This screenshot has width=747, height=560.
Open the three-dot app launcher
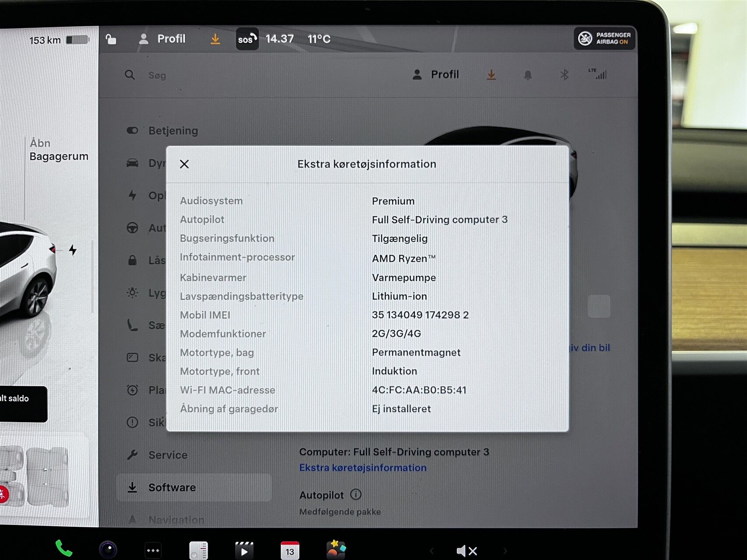tap(153, 550)
